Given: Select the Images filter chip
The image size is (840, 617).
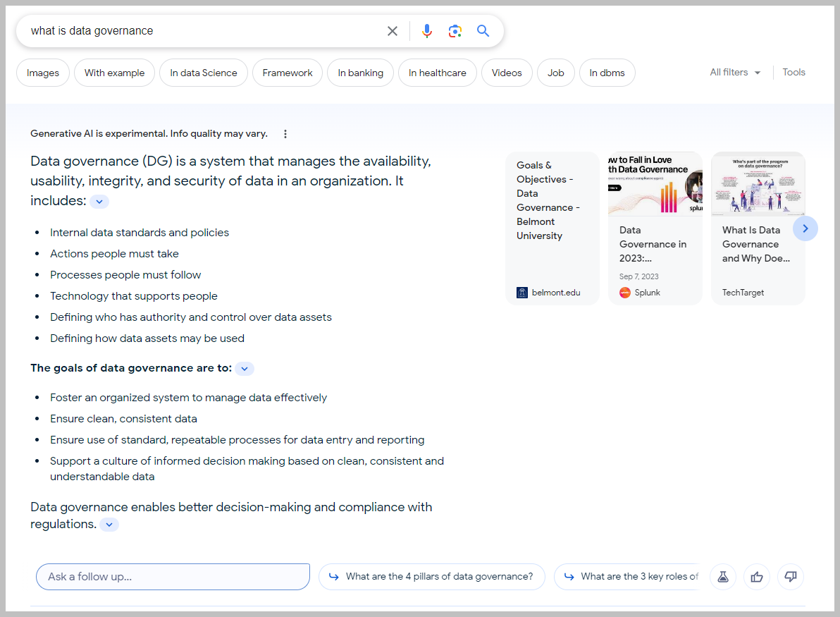Looking at the screenshot, I should click(x=43, y=73).
